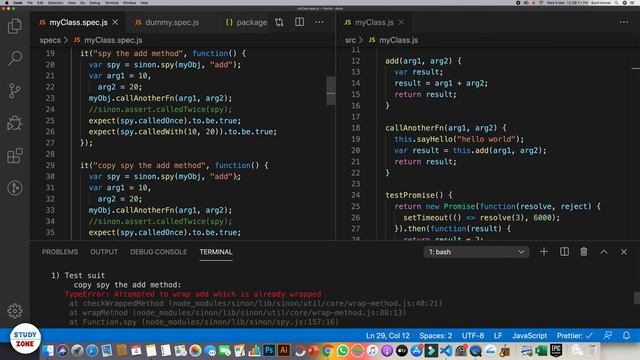Open WhatsApp from the dock

[x=342, y=350]
